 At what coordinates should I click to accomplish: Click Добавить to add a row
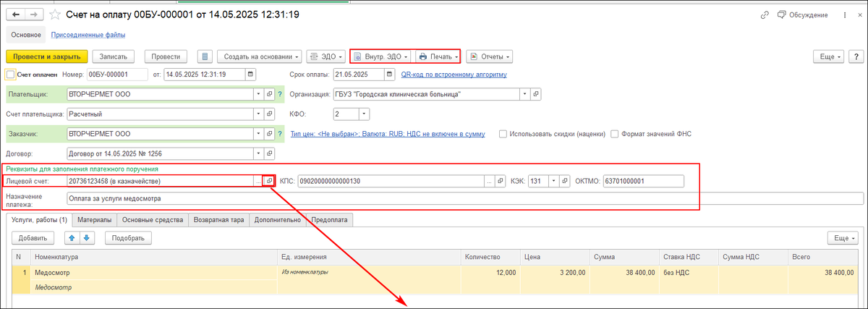pos(33,237)
